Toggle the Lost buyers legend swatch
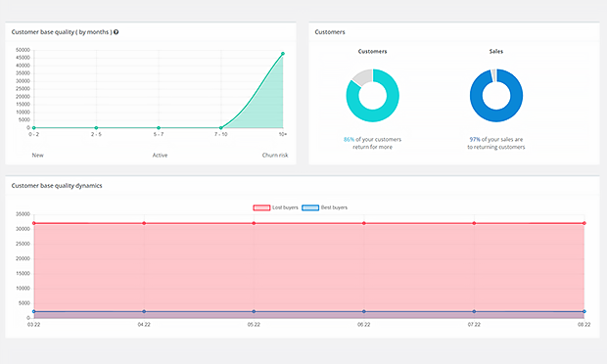This screenshot has height=364, width=607. tap(261, 207)
